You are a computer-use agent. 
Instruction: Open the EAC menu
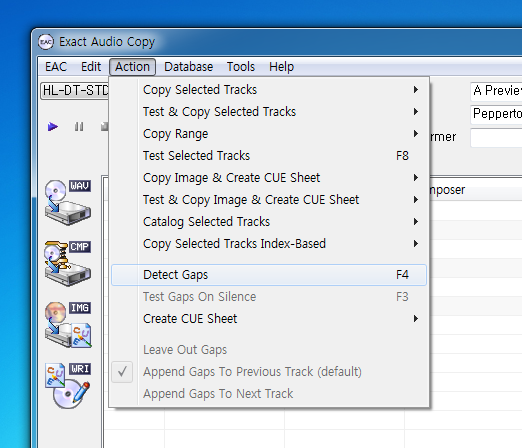[56, 67]
